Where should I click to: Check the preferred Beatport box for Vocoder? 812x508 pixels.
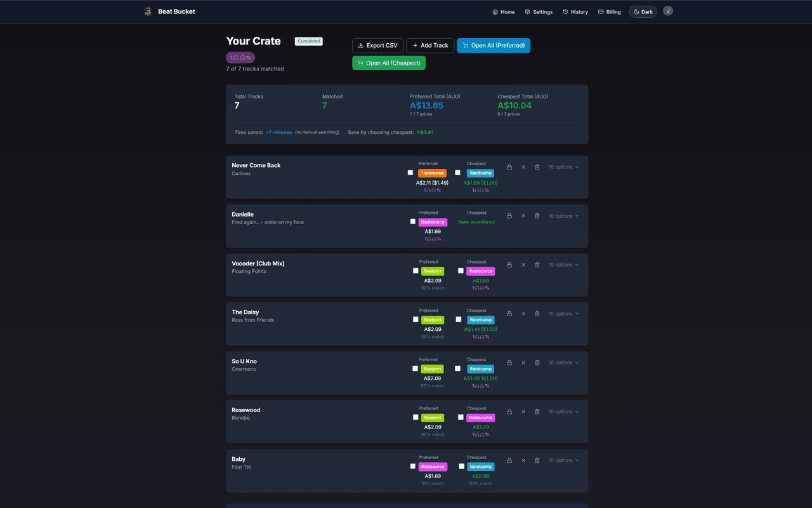tap(416, 271)
